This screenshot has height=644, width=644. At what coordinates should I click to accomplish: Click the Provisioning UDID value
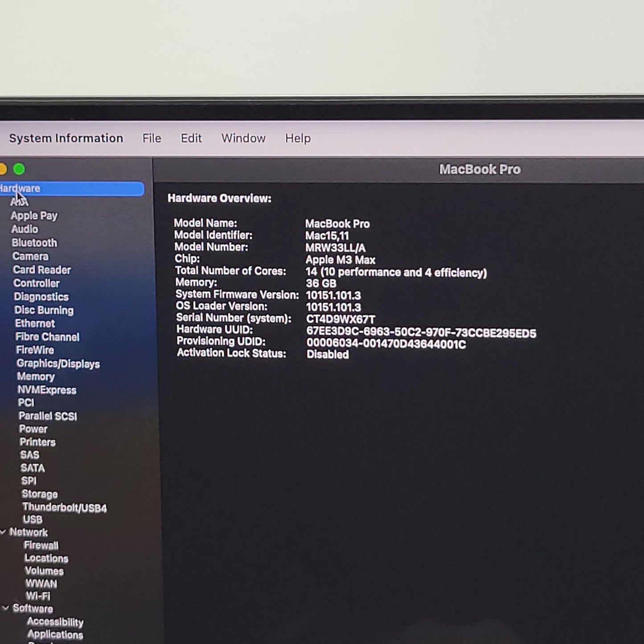pos(386,344)
